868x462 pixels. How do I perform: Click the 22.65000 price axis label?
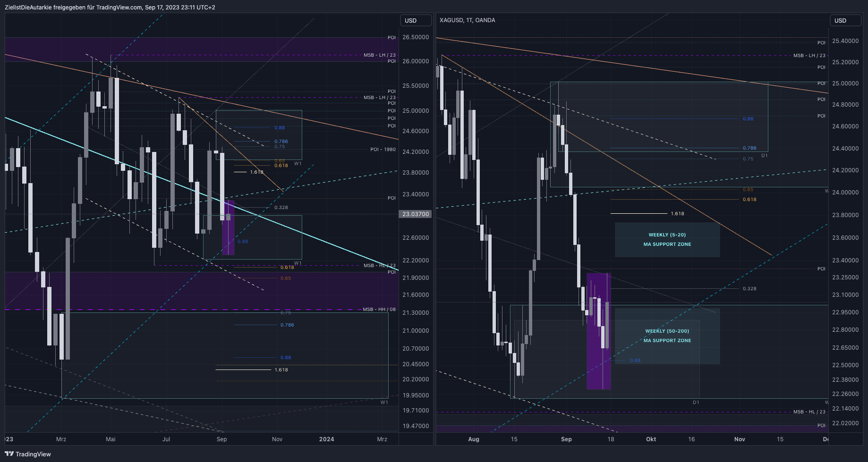[845, 348]
